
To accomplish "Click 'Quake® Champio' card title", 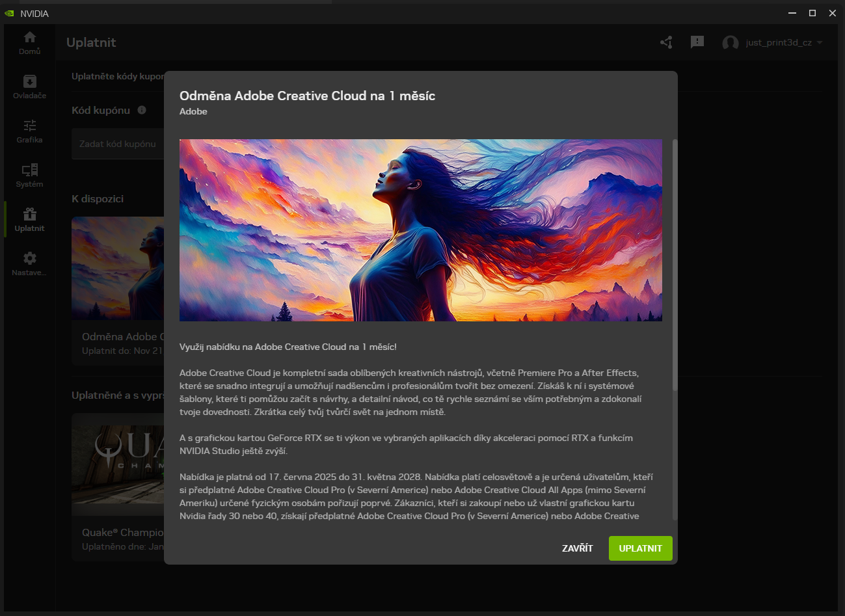I will 123,532.
